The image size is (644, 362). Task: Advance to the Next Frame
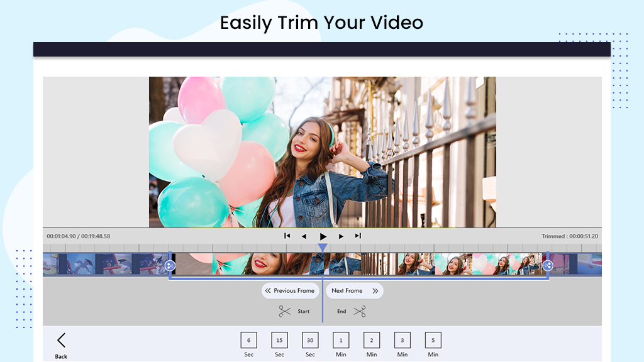coord(355,290)
